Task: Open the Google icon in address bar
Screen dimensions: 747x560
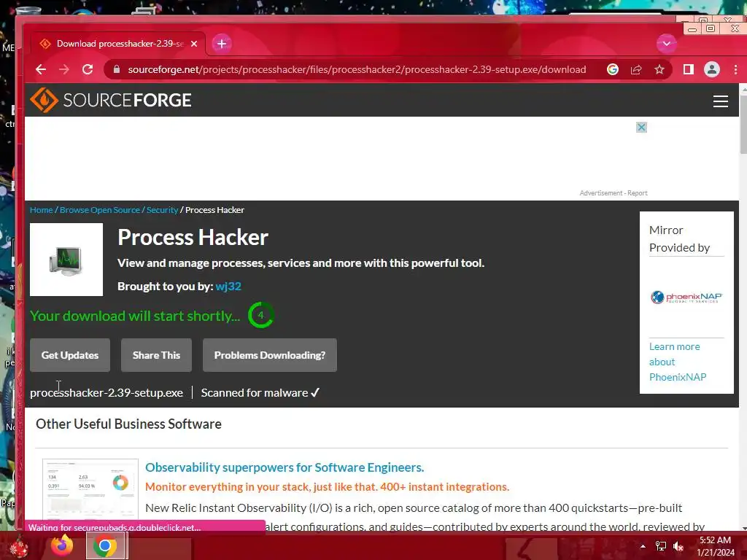Action: pos(613,69)
